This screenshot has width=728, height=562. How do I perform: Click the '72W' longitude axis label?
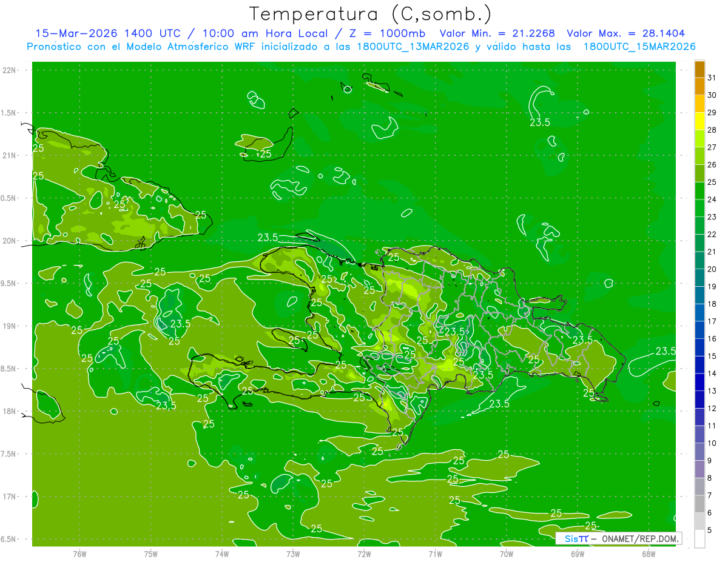[364, 554]
